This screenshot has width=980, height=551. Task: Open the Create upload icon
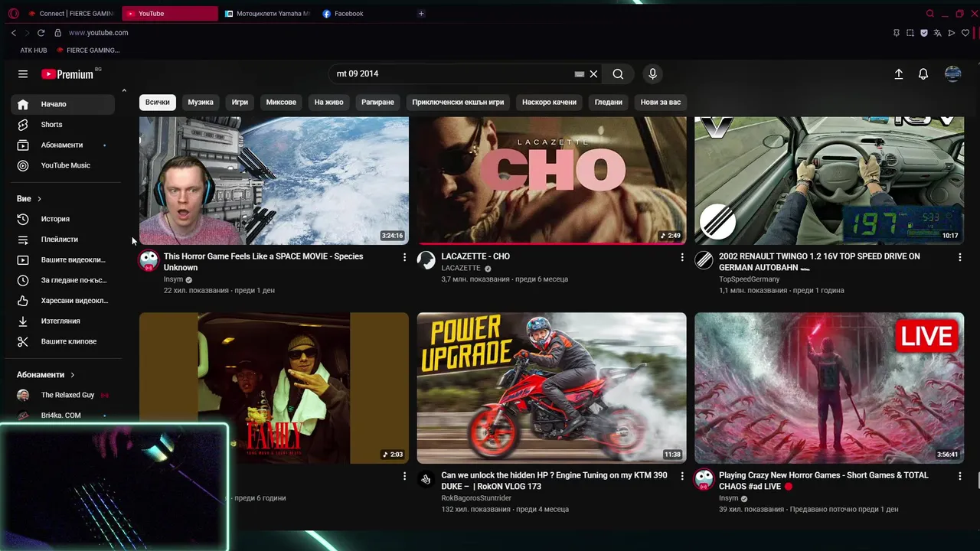[899, 74]
